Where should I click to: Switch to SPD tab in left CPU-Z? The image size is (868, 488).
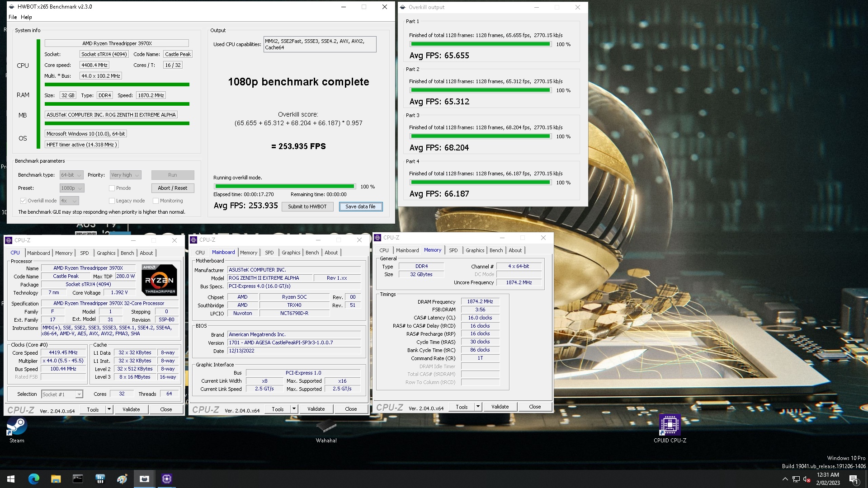85,253
